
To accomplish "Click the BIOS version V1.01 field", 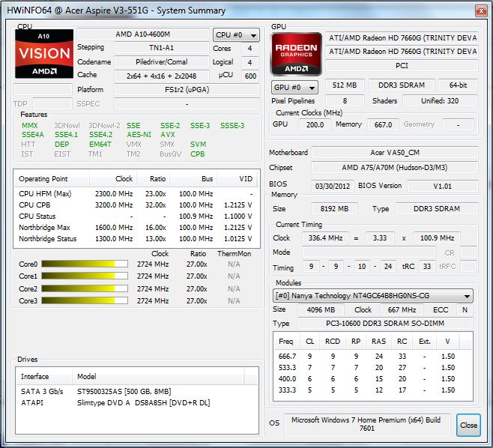I will (442, 185).
